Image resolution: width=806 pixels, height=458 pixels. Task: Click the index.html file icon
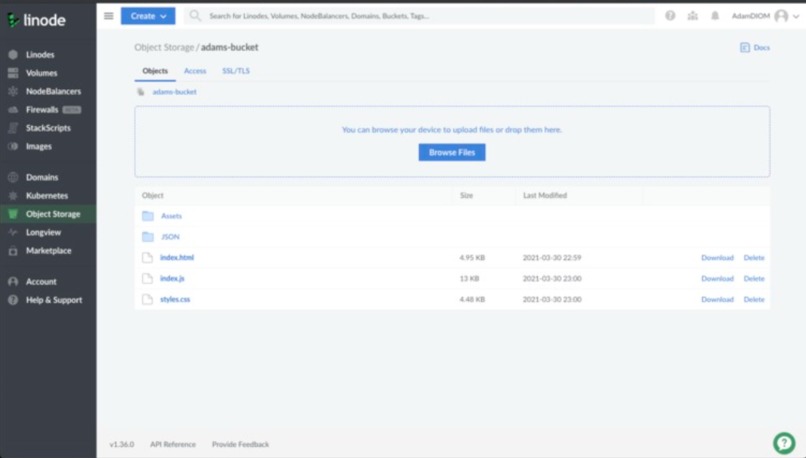pos(148,258)
